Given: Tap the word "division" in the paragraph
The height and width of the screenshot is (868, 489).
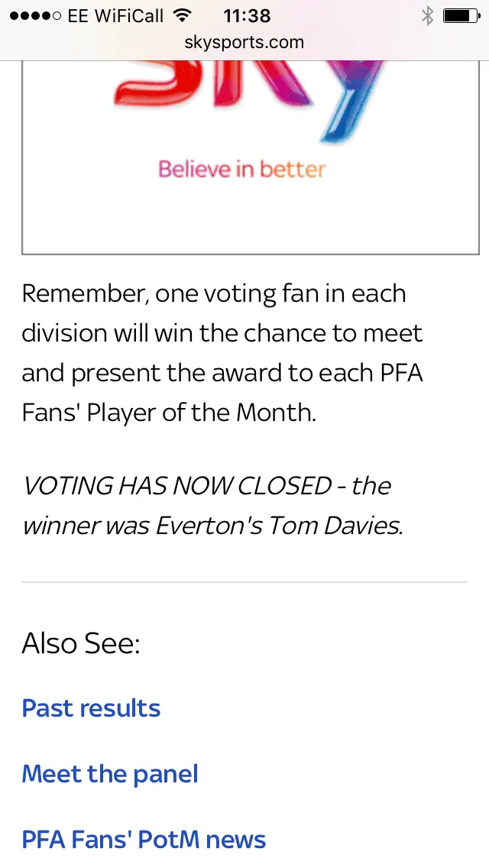Looking at the screenshot, I should (65, 333).
